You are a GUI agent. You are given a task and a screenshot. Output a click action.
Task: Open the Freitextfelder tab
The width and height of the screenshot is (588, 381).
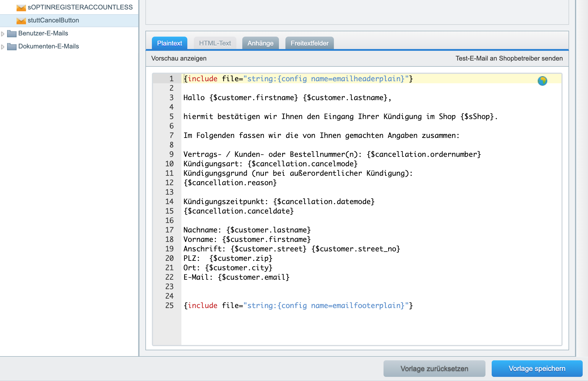309,43
